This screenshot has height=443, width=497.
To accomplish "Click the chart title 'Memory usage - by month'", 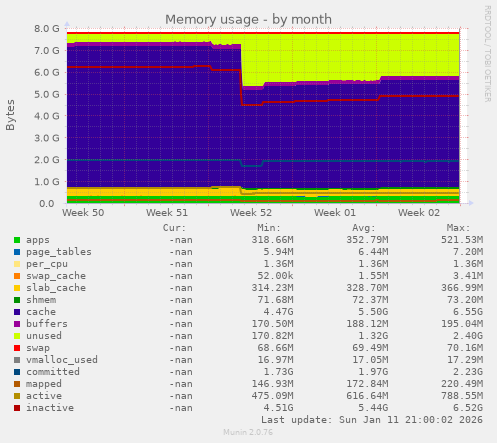I will click(248, 20).
